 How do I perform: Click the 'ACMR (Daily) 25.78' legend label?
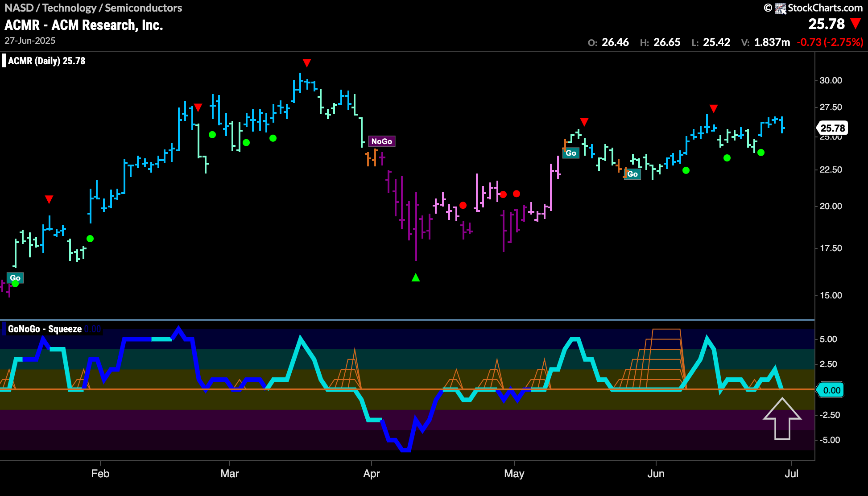[x=46, y=61]
